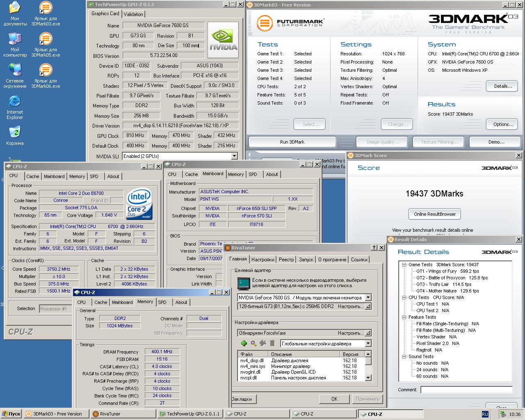This screenshot has height=420, width=525.
Task: Switch to RivaTuner in the taskbar
Action: coord(123,414)
